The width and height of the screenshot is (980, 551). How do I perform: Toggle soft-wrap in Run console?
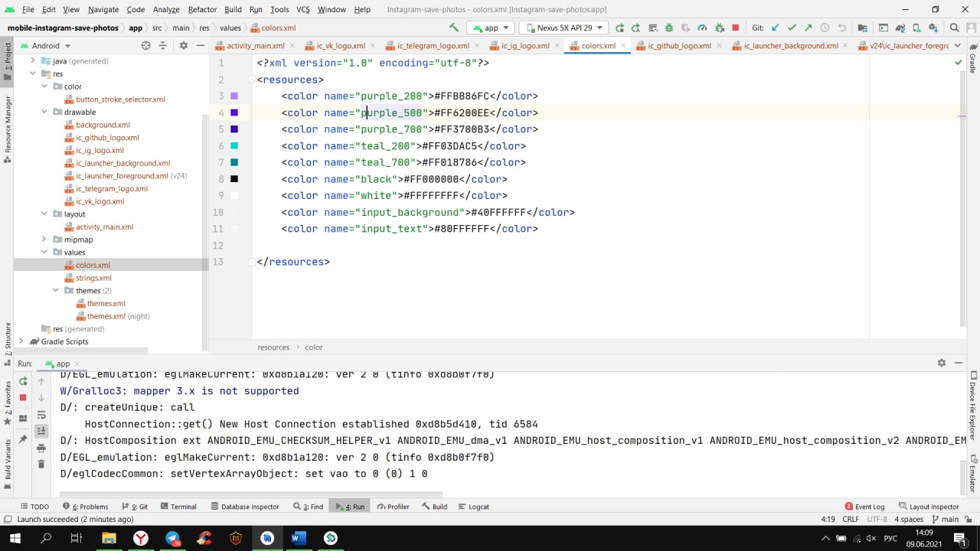pos(41,416)
